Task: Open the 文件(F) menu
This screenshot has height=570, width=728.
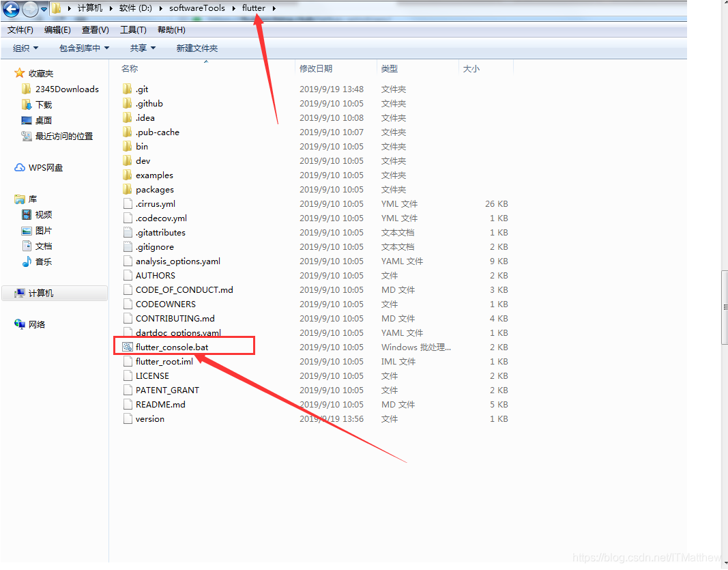Action: pyautogui.click(x=20, y=30)
